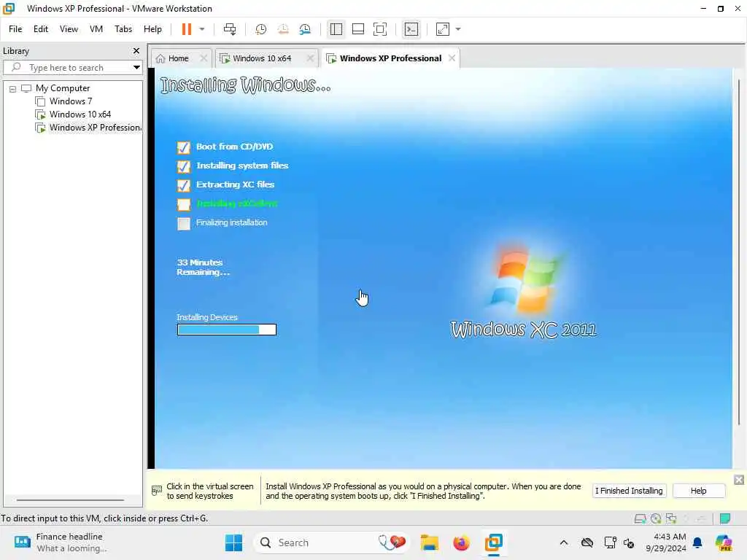Image resolution: width=747 pixels, height=560 pixels.
Task: Dismiss the easy install info bar
Action: click(738, 480)
